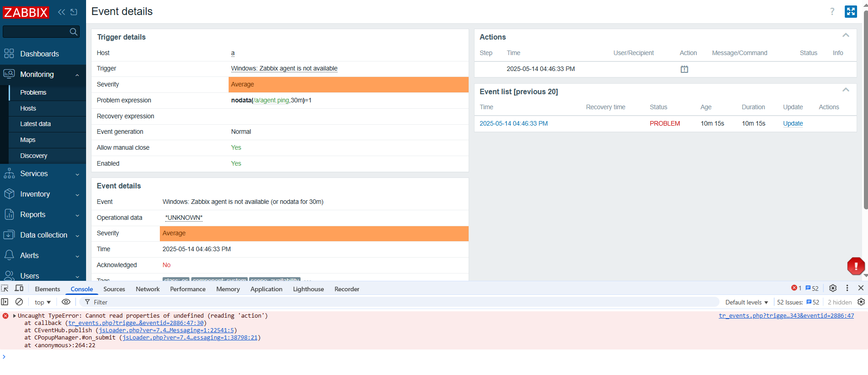Toggle kiosk fullscreen mode icon
The width and height of the screenshot is (868, 375).
pos(851,12)
